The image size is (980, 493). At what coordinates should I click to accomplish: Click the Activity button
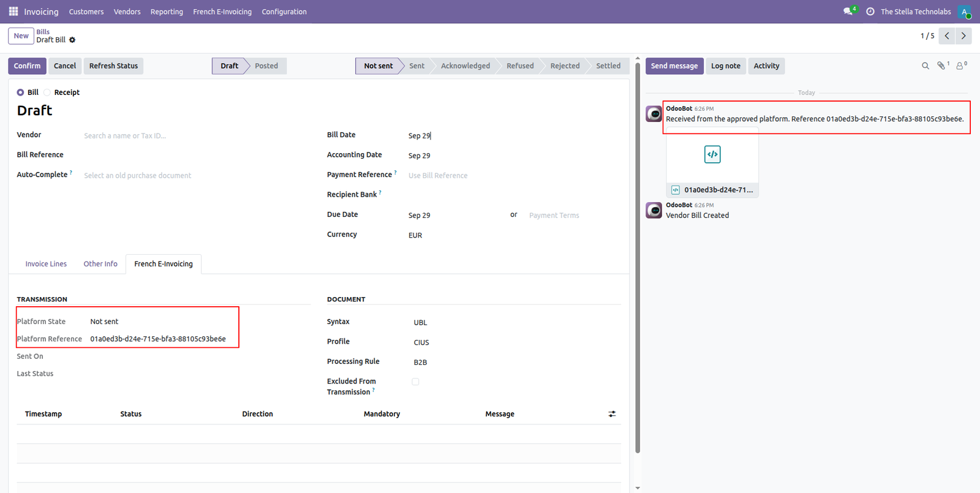(x=766, y=66)
